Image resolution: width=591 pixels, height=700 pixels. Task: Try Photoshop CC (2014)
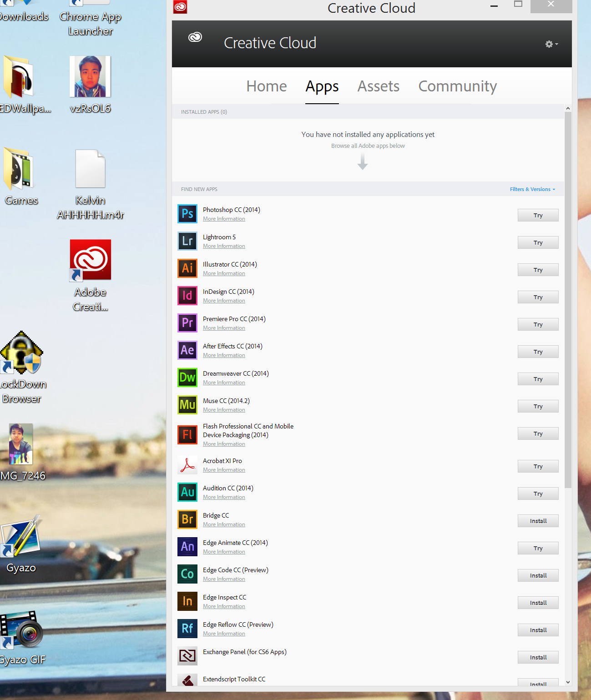pos(538,216)
